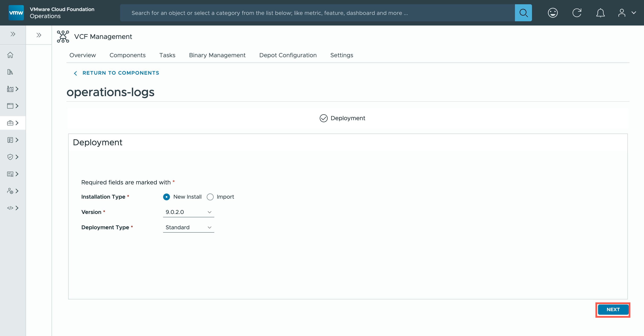Click the NEXT button
Screen dimensions: 644x336
613,310
